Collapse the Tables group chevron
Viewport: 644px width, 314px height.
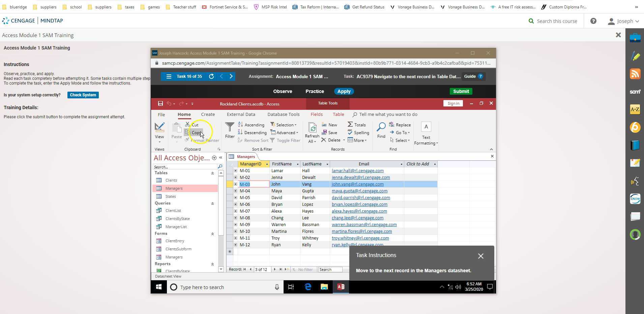tap(212, 173)
